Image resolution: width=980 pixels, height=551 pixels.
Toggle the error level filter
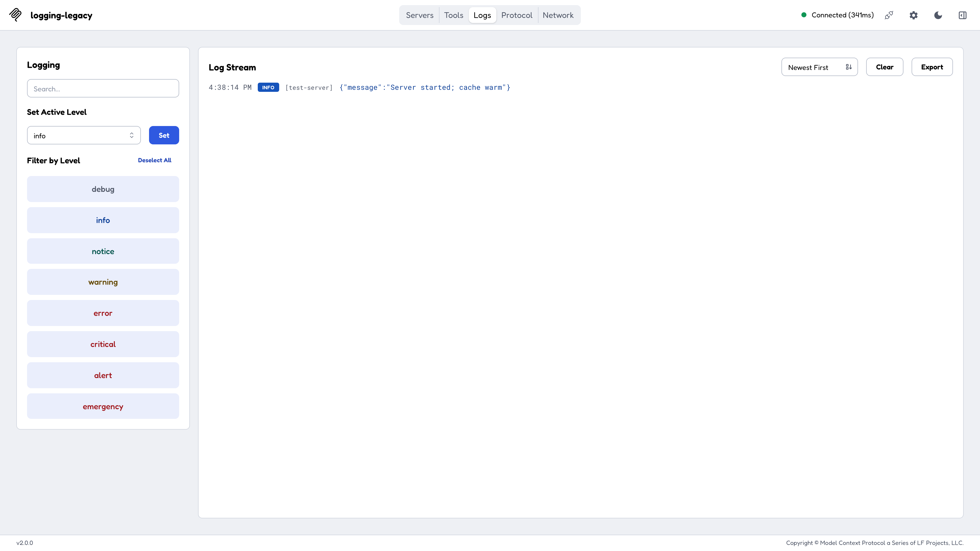103,313
